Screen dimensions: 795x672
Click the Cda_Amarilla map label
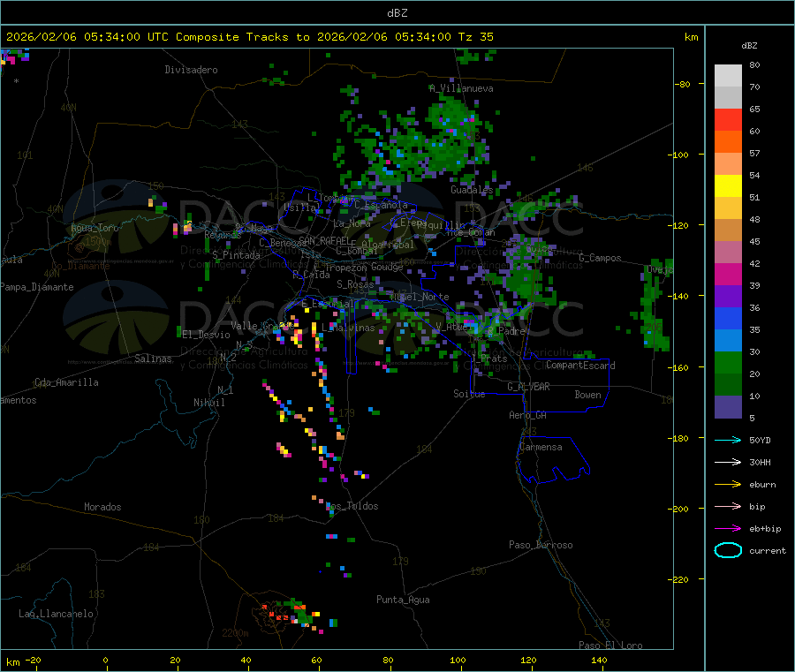coord(66,382)
